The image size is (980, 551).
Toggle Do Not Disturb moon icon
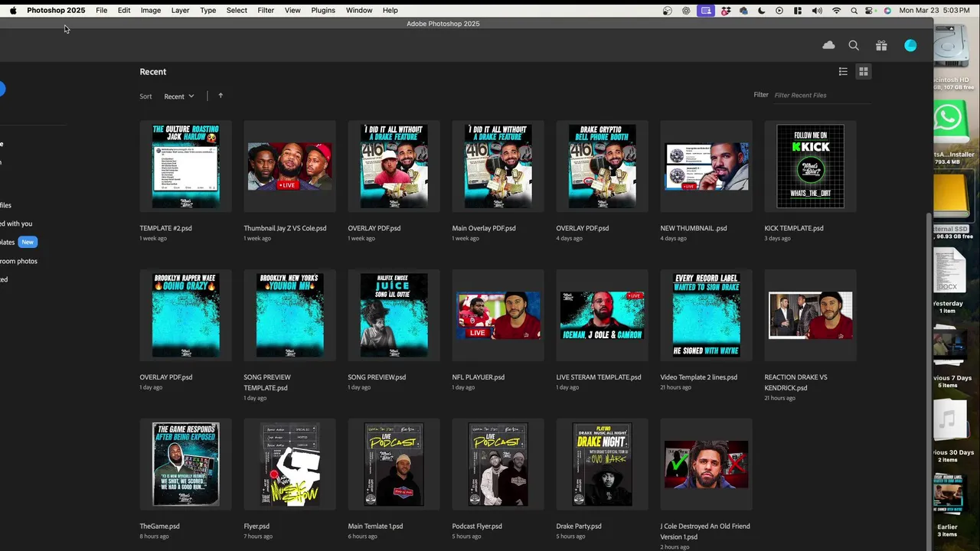761,10
